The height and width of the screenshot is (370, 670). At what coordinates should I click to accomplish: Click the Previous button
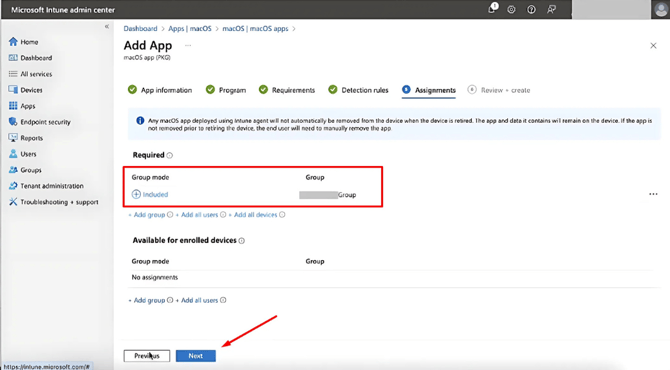coord(147,355)
